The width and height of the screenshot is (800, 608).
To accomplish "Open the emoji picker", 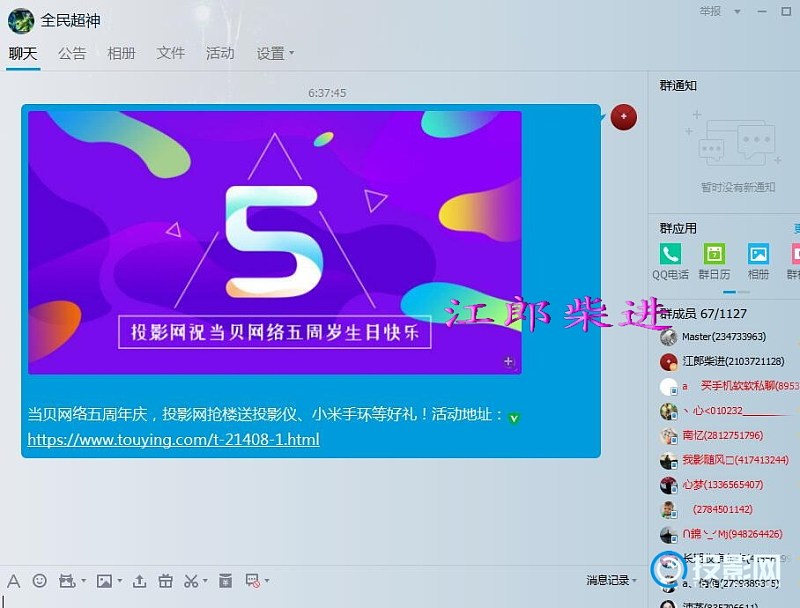I will pos(39,580).
